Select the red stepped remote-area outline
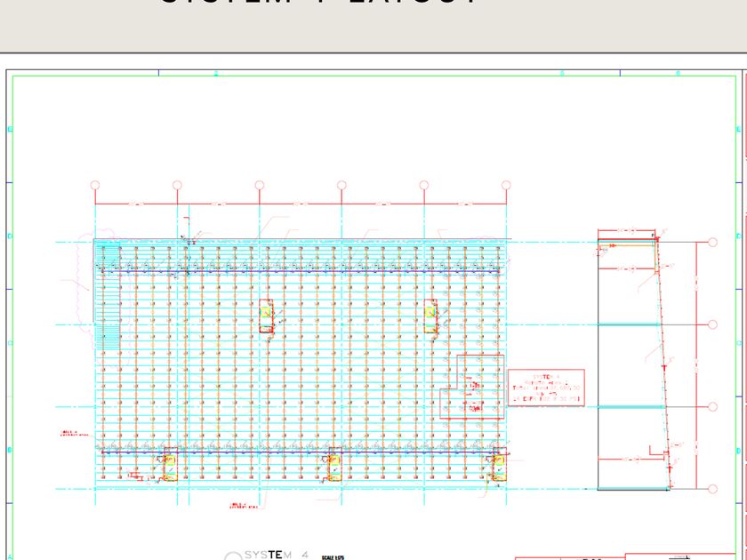 tap(472, 387)
